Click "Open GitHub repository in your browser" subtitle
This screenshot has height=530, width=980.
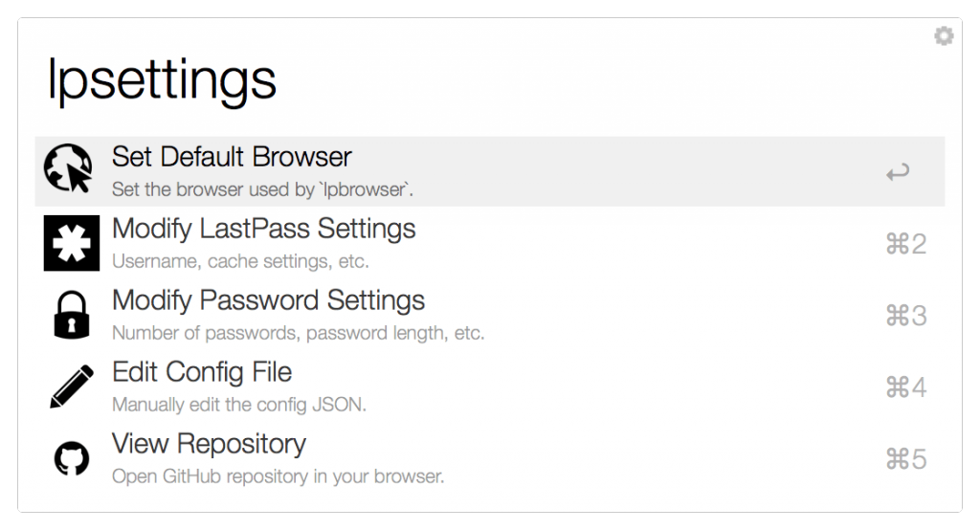click(278, 476)
